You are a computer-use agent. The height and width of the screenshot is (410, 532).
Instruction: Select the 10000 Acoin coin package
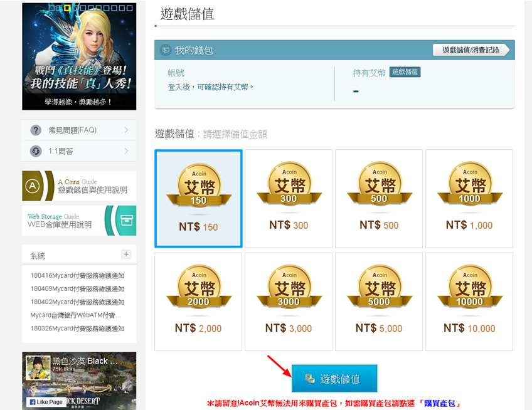coord(469,302)
